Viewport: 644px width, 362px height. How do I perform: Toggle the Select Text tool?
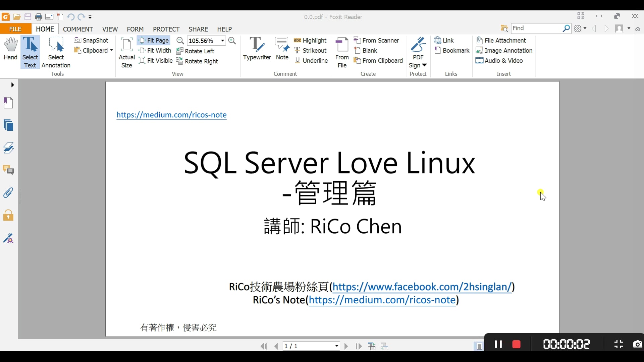[30, 52]
